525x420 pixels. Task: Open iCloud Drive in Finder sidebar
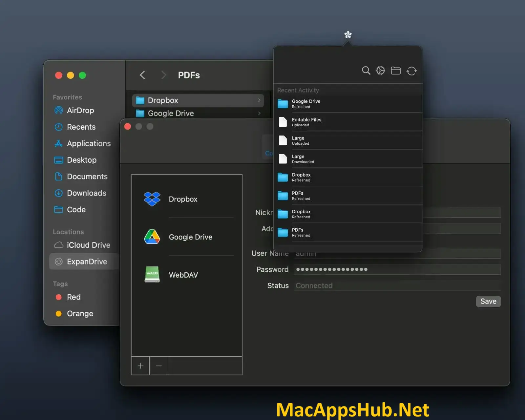[x=88, y=245]
